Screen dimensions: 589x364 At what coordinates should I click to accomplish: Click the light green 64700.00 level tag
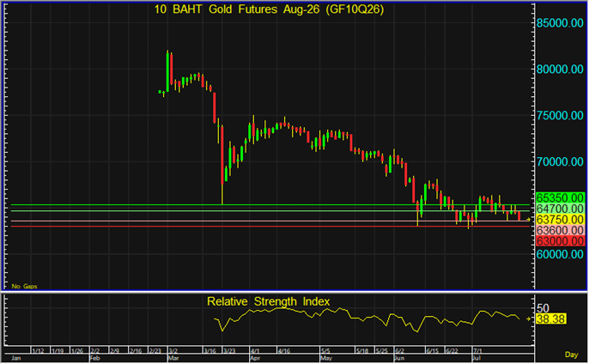(x=560, y=209)
